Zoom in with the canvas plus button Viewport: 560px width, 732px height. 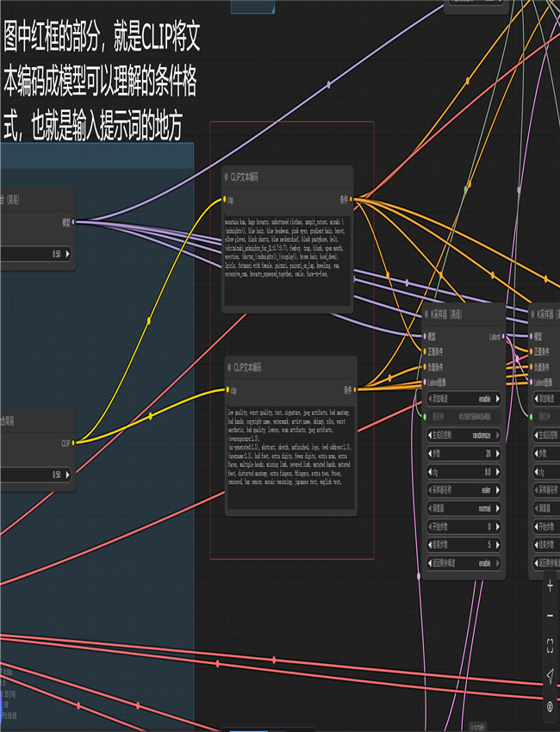(551, 586)
